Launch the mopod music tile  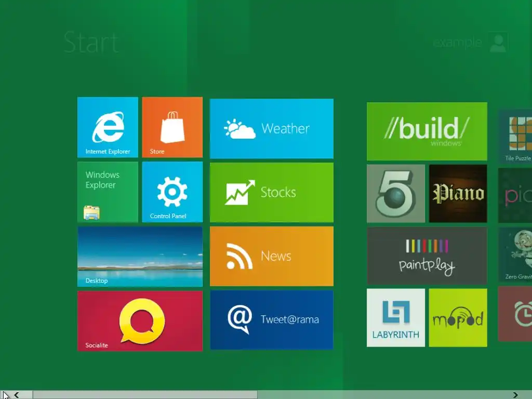458,318
